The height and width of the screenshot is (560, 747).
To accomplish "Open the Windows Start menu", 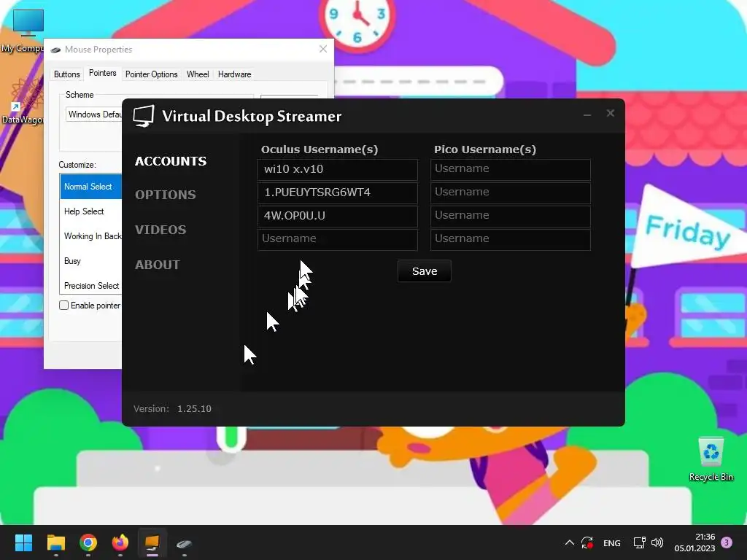I will coord(23,542).
